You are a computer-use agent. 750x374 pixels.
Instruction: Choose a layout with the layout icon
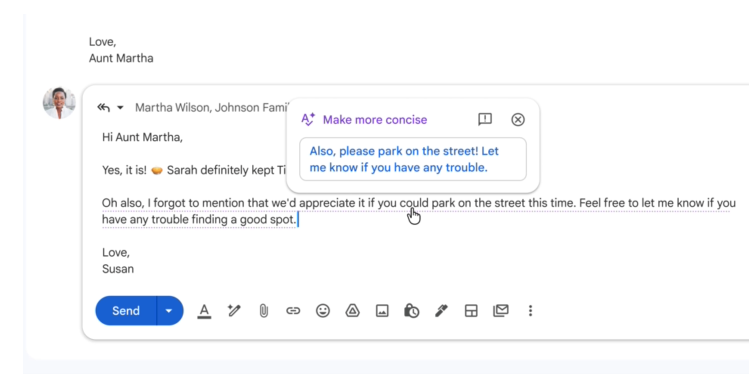(471, 311)
